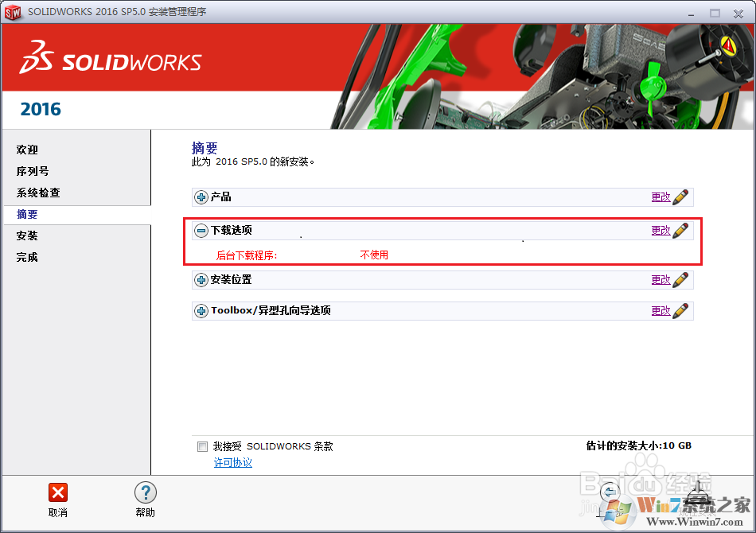Click the pencil edit icon next to 产品
The width and height of the screenshot is (756, 533).
click(x=681, y=196)
